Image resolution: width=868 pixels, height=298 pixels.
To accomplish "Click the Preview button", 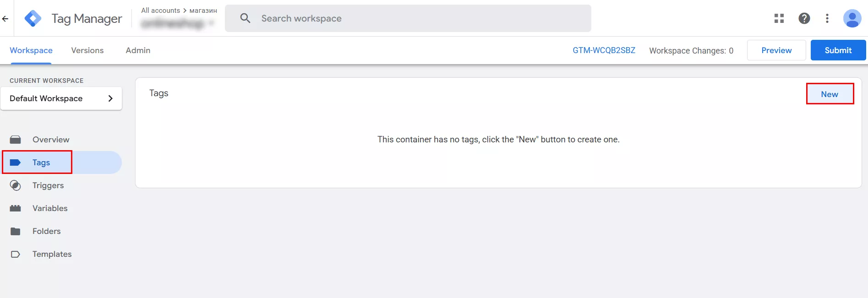I will coord(776,50).
